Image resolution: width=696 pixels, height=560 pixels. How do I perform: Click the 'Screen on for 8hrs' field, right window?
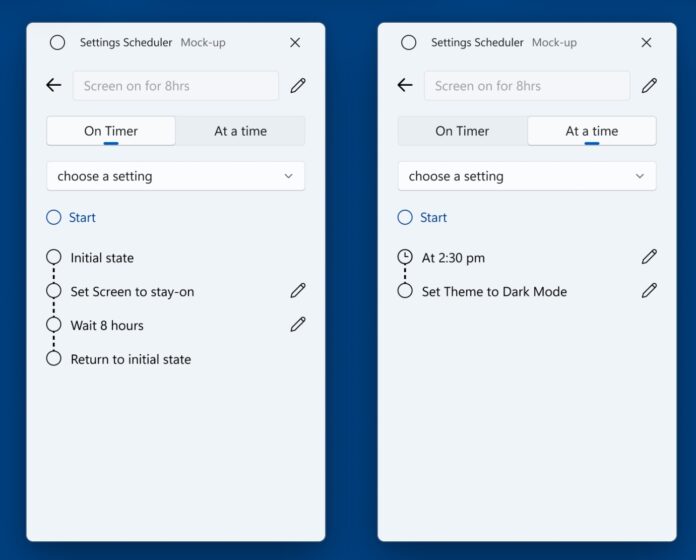pyautogui.click(x=527, y=86)
